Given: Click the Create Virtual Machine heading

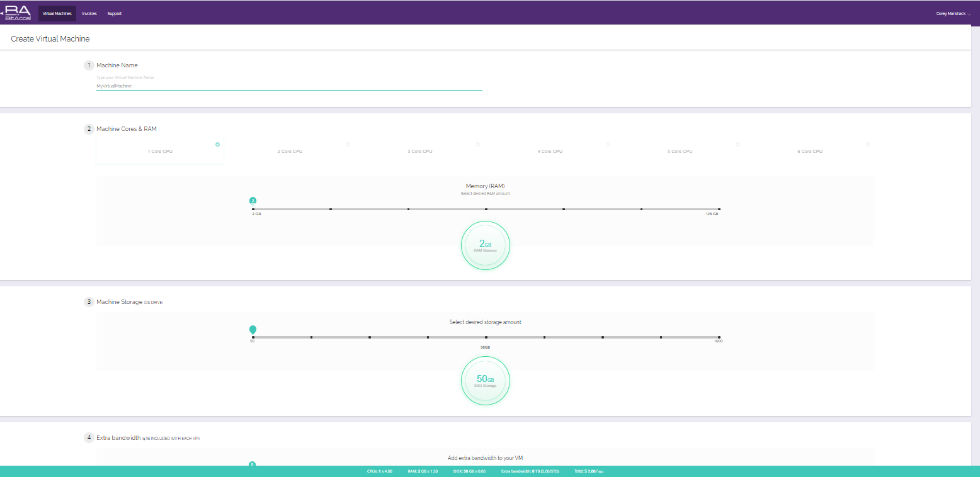Looking at the screenshot, I should coord(50,39).
